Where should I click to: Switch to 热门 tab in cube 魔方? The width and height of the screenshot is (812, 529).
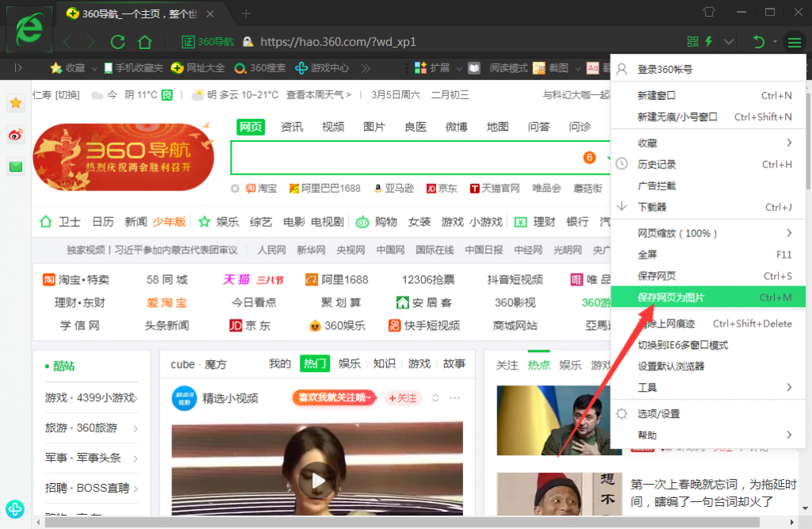(x=315, y=364)
